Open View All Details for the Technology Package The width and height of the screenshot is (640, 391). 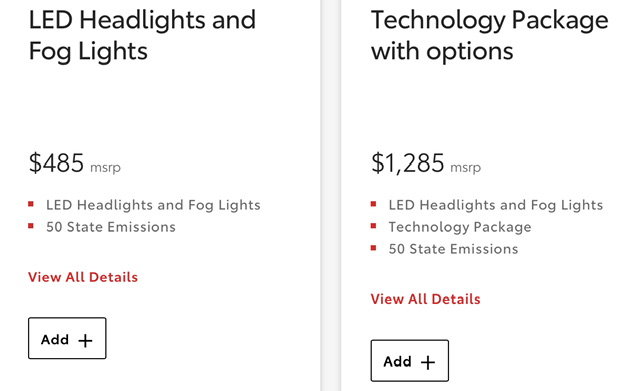(x=425, y=299)
